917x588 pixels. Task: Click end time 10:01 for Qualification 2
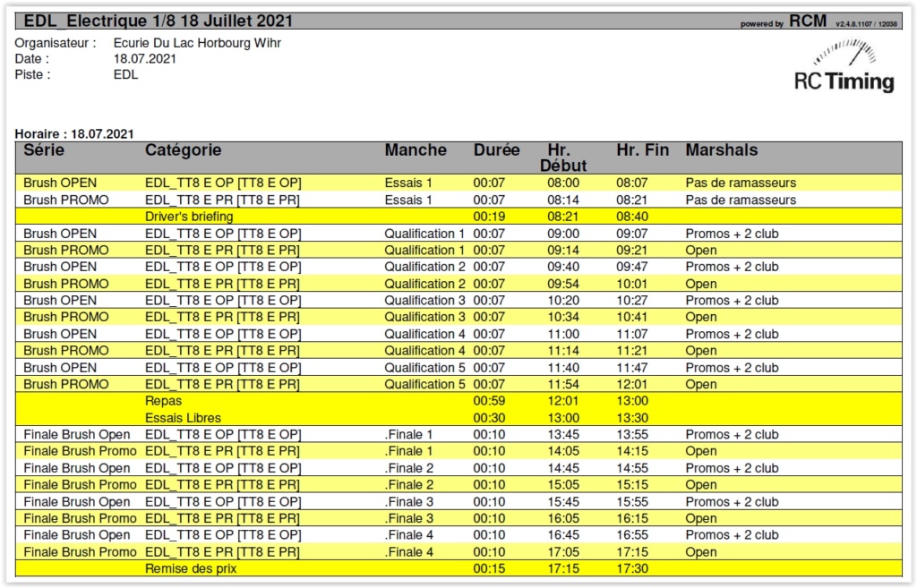pos(631,284)
